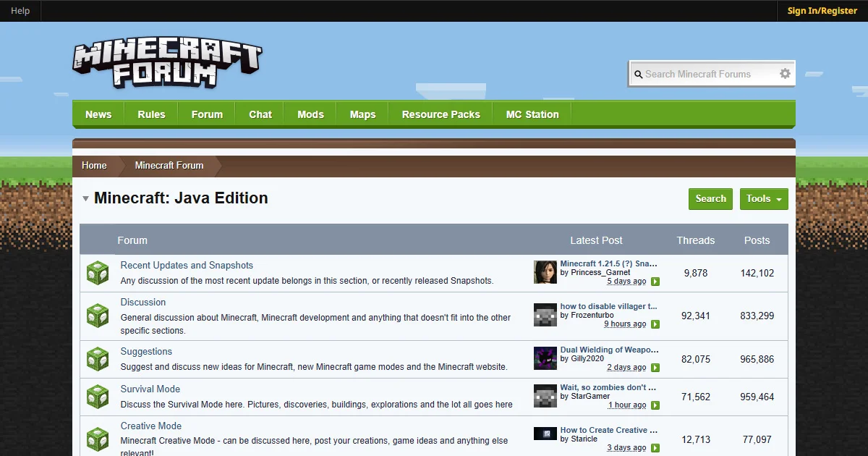
Task: Click the Discussion forum block icon
Action: (98, 316)
